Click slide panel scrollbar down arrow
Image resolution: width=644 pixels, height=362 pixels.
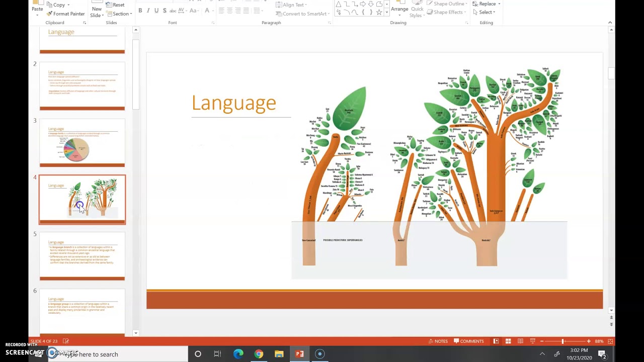(x=135, y=332)
